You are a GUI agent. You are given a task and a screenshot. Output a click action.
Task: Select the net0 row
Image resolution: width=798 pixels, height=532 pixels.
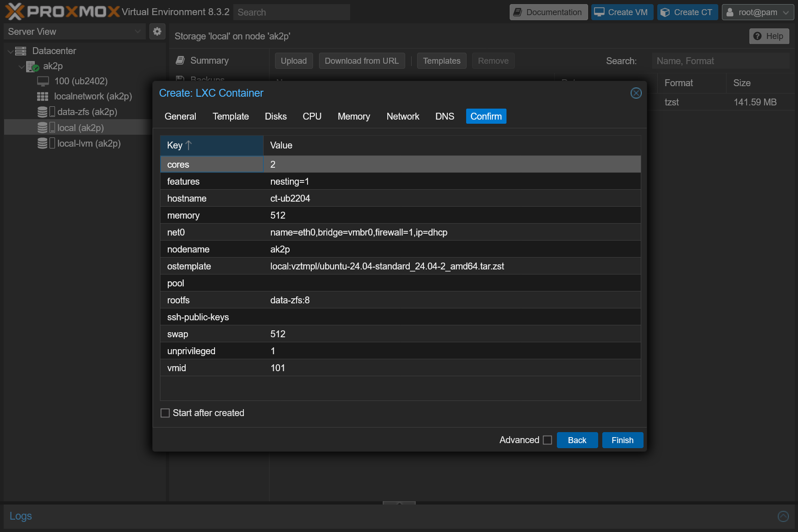(401, 232)
